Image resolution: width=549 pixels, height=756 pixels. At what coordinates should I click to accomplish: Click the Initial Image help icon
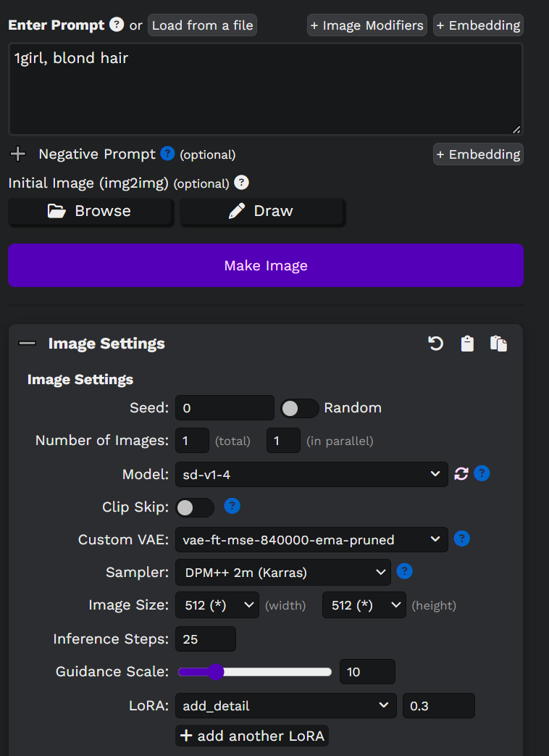click(x=241, y=183)
